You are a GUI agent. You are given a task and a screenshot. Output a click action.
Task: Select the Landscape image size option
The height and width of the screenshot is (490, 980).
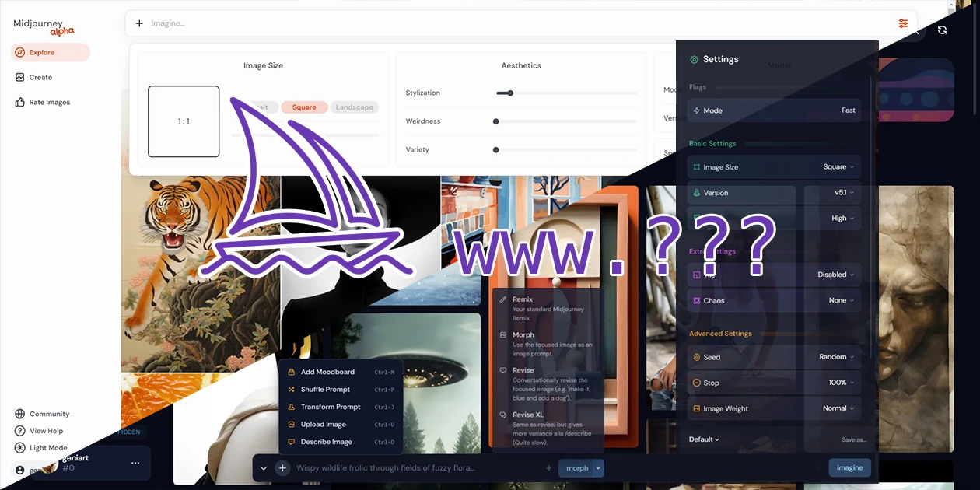(355, 107)
